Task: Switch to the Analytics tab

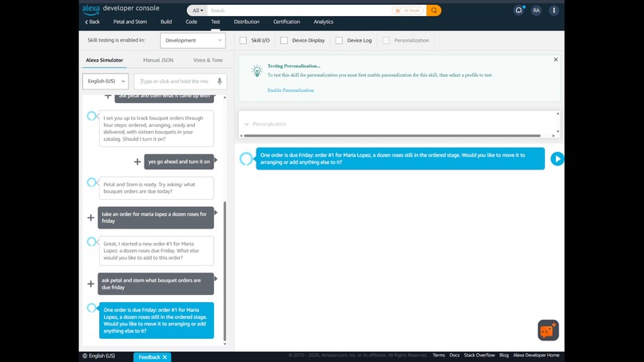Action: click(x=324, y=22)
